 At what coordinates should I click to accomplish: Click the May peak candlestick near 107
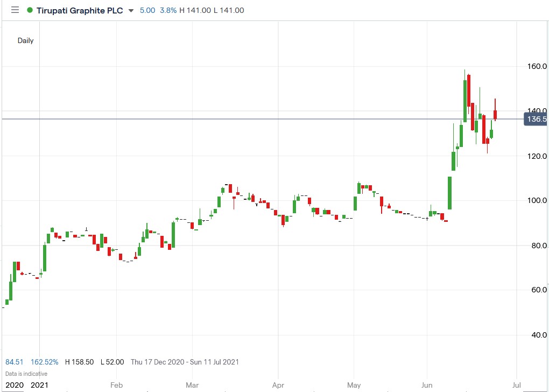[358, 187]
